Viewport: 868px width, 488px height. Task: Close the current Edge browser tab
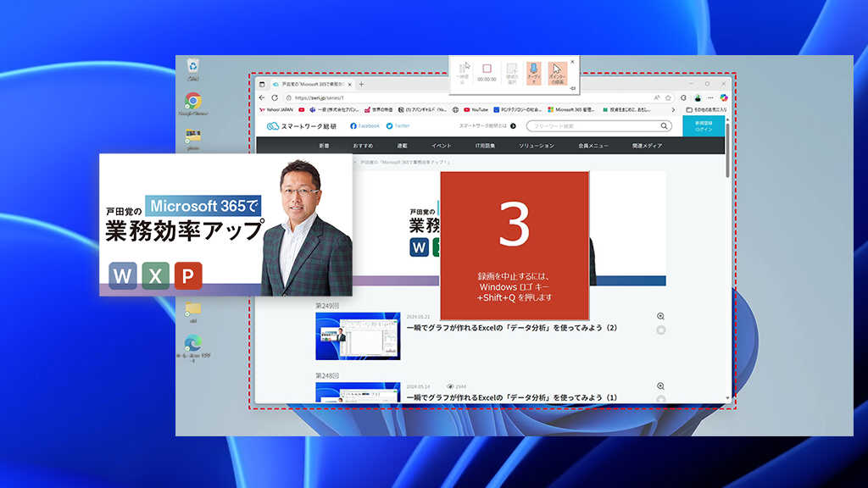coord(349,84)
